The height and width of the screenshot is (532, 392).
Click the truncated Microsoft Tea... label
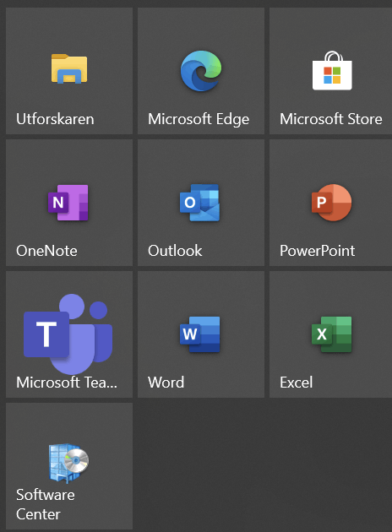(x=67, y=383)
